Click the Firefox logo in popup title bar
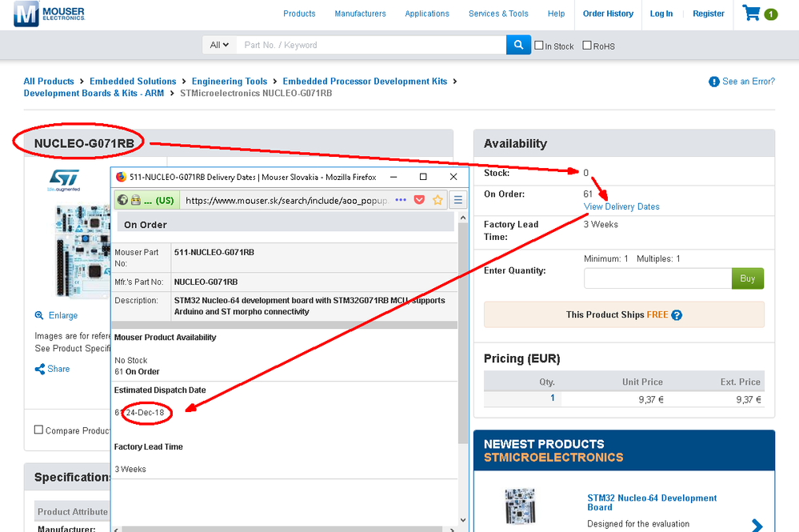 click(121, 177)
